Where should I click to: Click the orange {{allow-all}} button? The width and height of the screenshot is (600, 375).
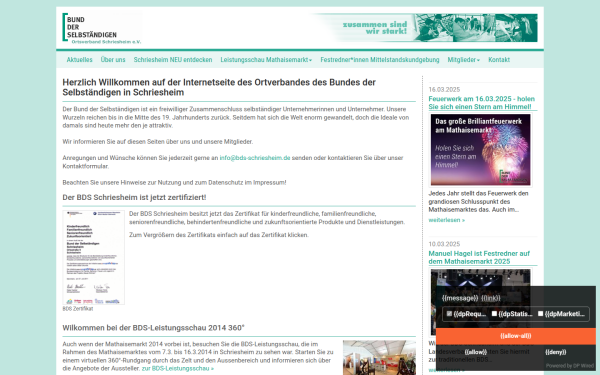[x=516, y=336]
